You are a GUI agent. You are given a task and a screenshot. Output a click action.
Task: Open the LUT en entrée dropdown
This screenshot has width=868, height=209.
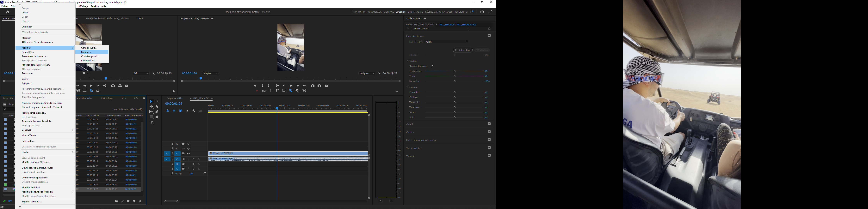[446, 42]
